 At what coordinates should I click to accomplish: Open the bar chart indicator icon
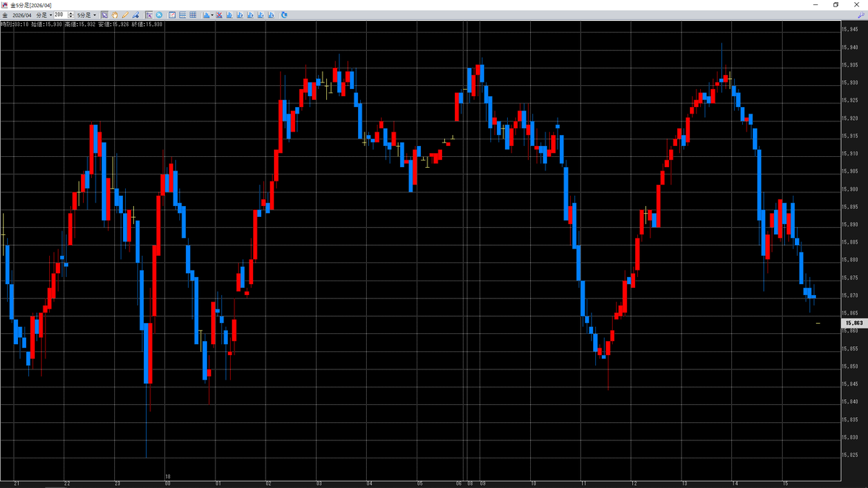[206, 14]
